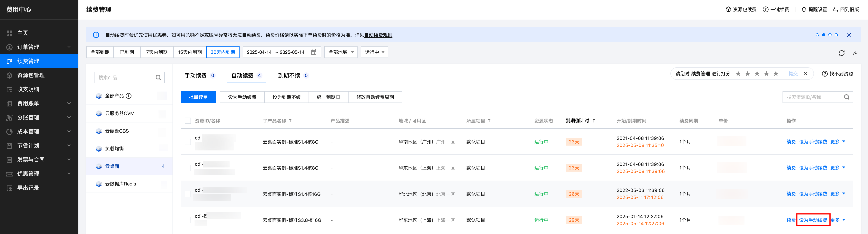Select the 全部到期 filter

coord(100,52)
